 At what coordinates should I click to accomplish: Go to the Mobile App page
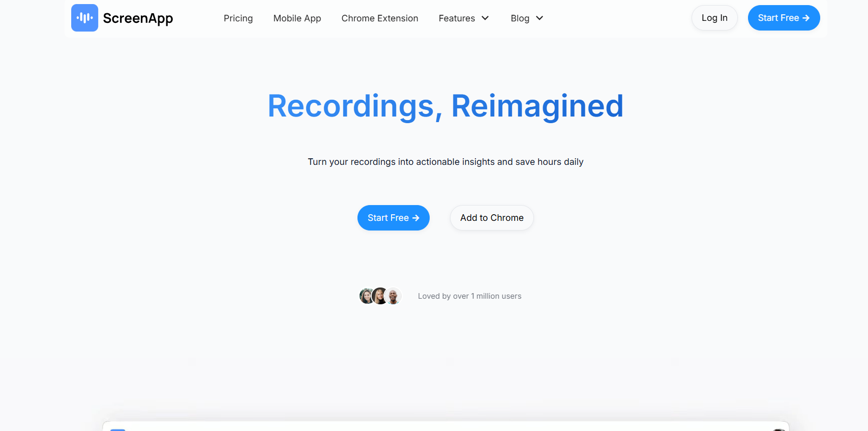(297, 18)
